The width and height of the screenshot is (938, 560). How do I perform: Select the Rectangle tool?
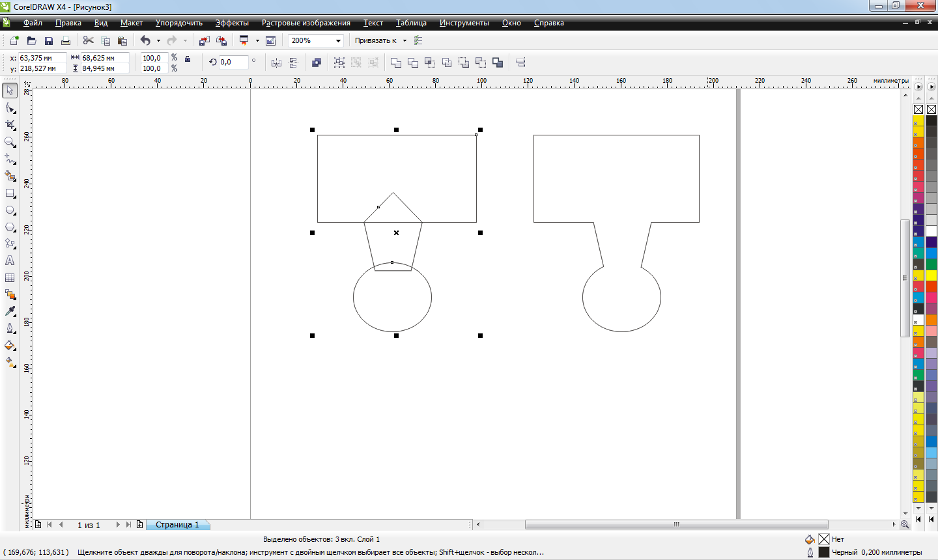point(10,193)
